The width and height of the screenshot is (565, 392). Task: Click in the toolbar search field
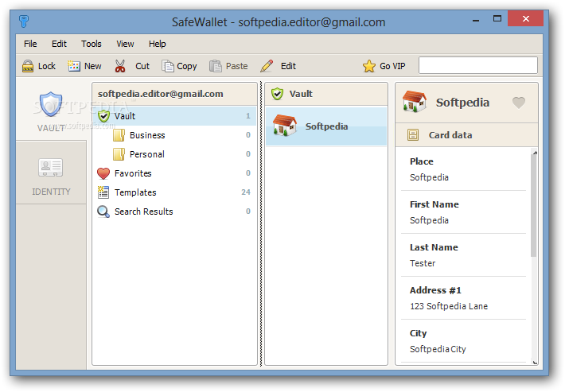(x=477, y=65)
